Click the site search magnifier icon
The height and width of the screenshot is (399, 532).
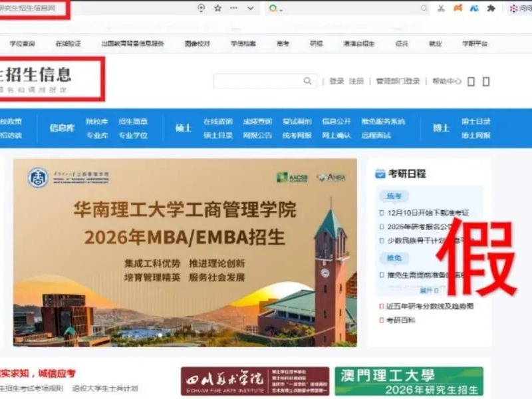point(307,81)
